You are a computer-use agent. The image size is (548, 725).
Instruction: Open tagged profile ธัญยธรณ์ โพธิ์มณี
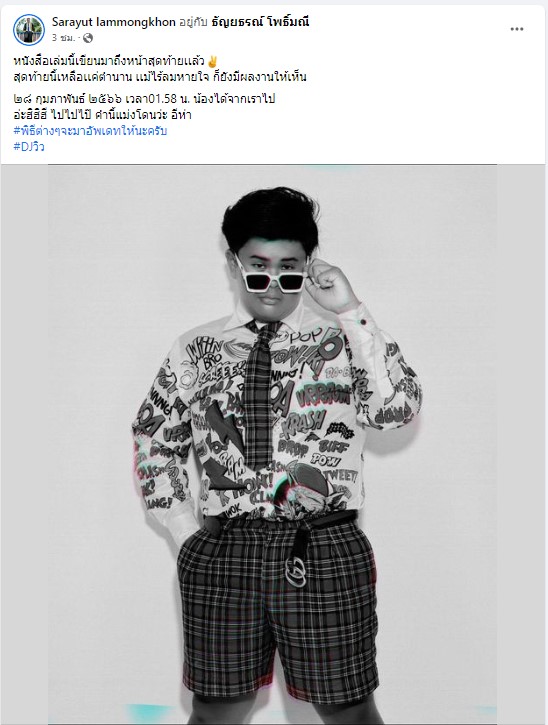pos(260,22)
